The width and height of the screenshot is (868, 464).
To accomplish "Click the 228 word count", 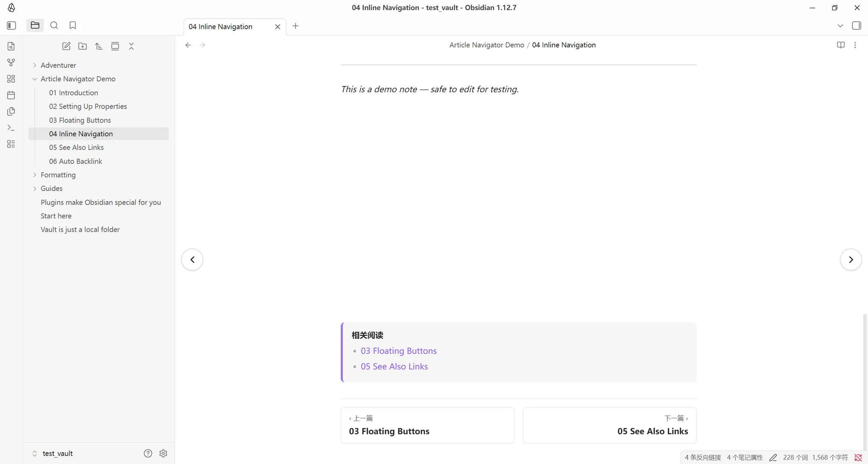I will [795, 458].
